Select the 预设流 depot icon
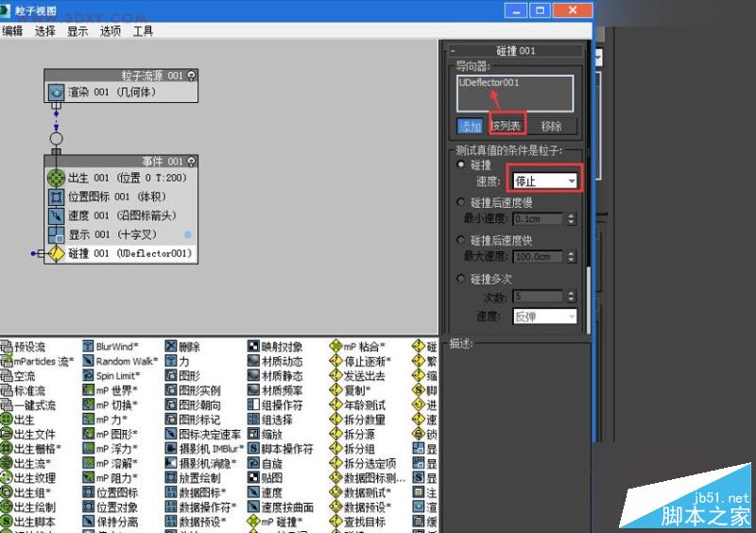Image resolution: width=756 pixels, height=533 pixels. (7, 346)
